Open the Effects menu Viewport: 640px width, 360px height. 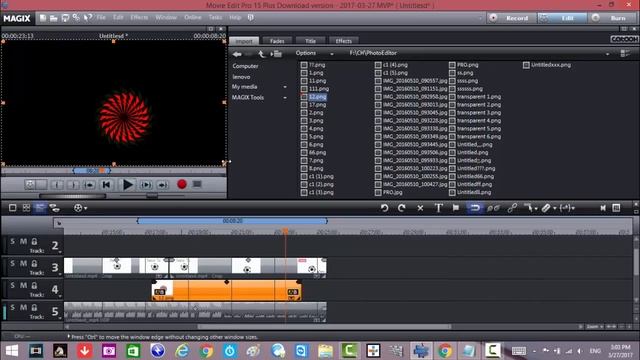click(x=139, y=18)
